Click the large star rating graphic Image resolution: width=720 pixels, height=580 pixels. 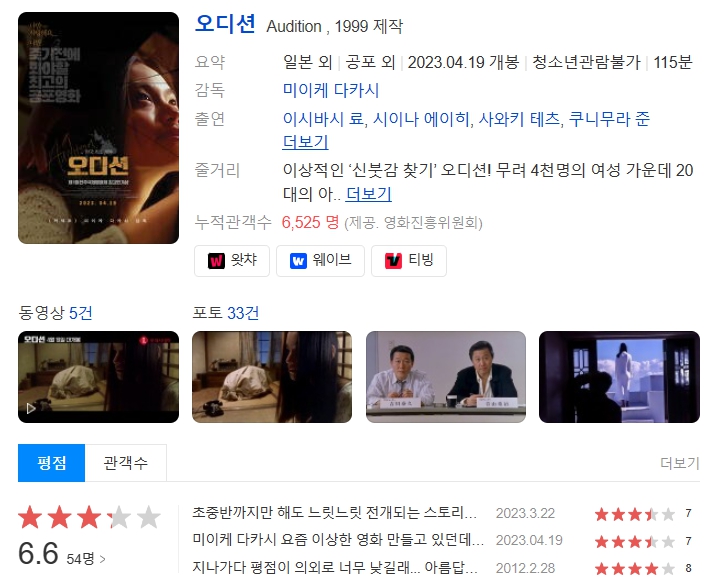[90, 518]
